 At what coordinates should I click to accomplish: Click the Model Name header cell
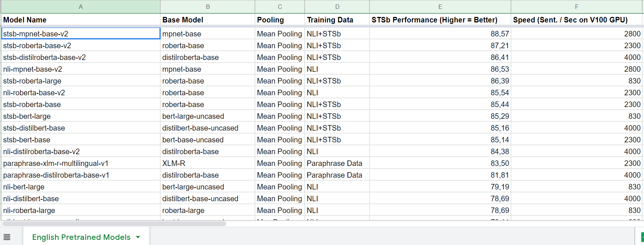pyautogui.click(x=81, y=20)
